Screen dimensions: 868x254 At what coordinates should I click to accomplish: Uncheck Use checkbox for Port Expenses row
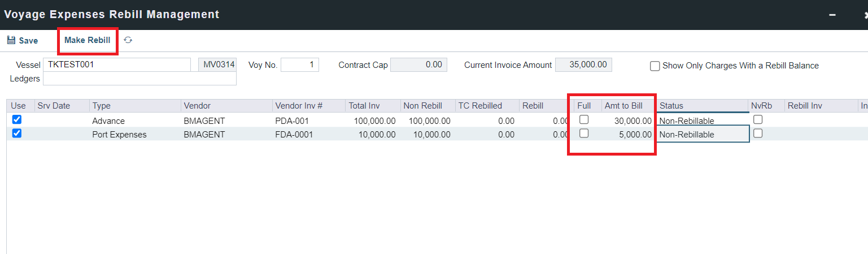[16, 134]
